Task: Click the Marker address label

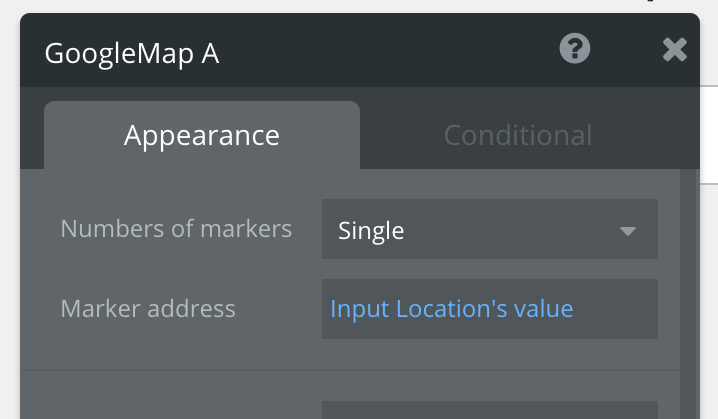Action: 148,309
